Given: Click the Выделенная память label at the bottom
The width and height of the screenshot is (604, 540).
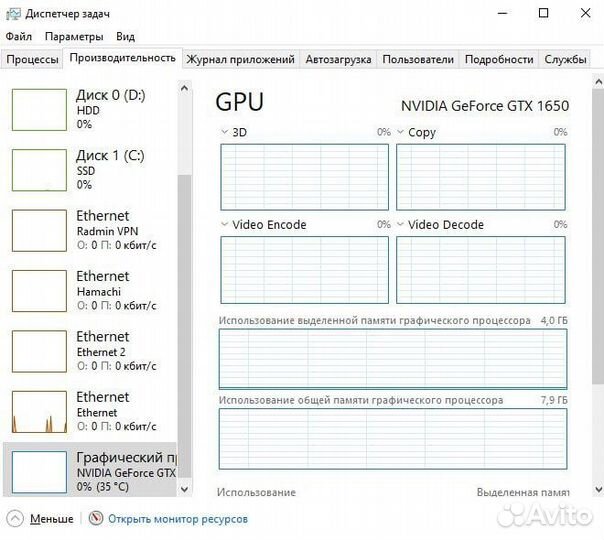Looking at the screenshot, I should click(x=523, y=492).
